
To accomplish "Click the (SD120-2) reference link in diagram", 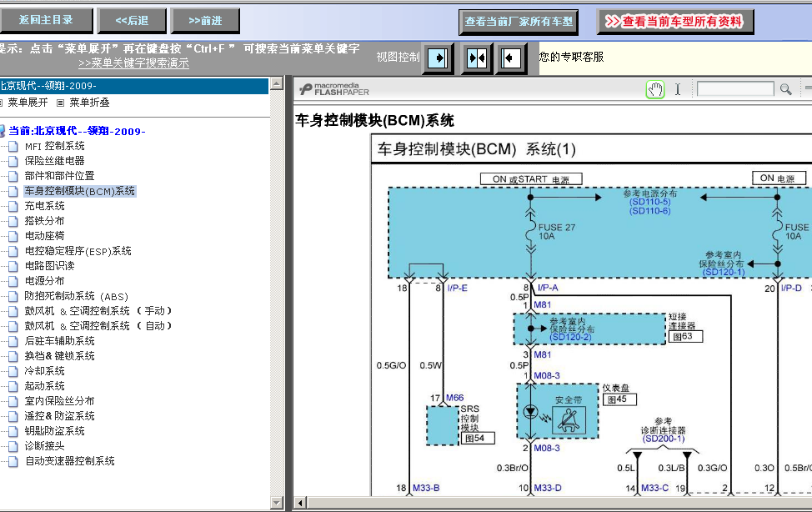I will (570, 338).
